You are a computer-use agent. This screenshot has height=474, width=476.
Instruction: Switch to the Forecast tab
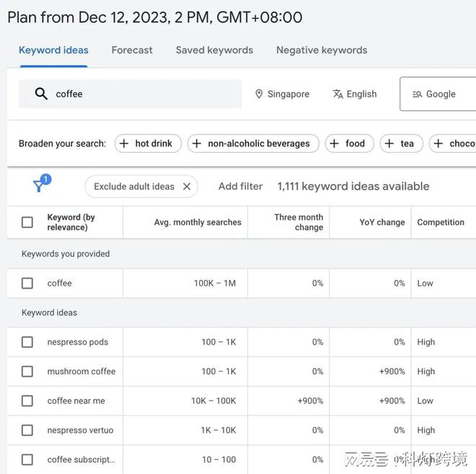132,50
